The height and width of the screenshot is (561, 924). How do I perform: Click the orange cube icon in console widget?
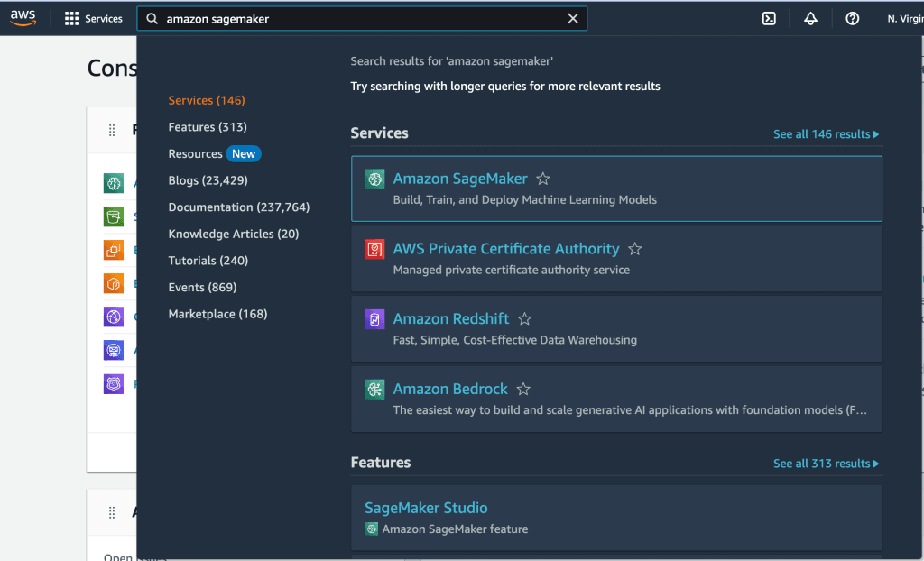(114, 283)
